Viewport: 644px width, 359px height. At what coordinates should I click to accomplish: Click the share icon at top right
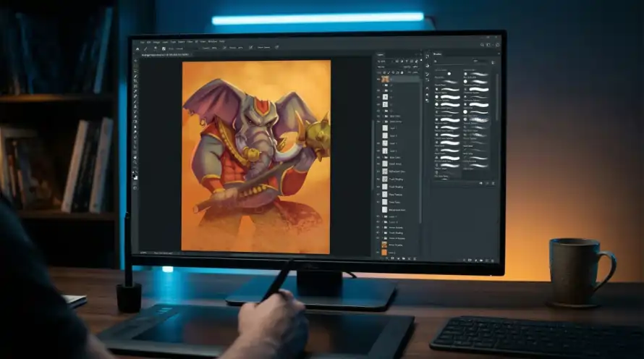[x=497, y=44]
